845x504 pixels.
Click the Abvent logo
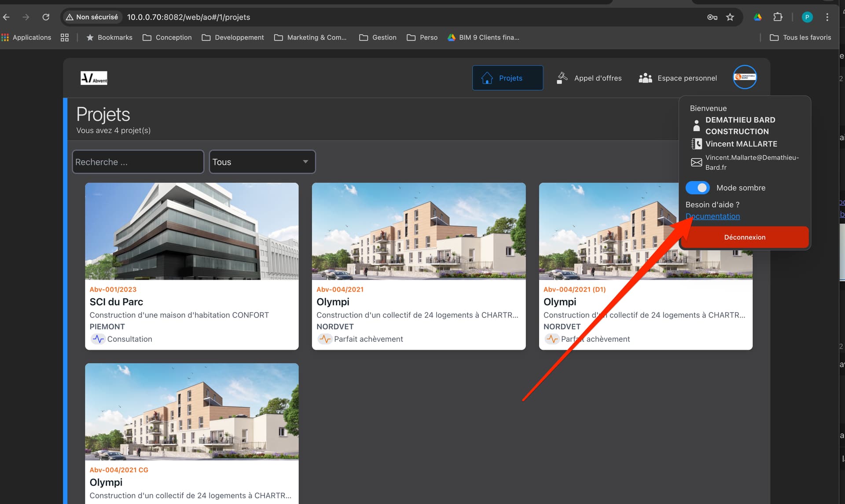coord(94,78)
